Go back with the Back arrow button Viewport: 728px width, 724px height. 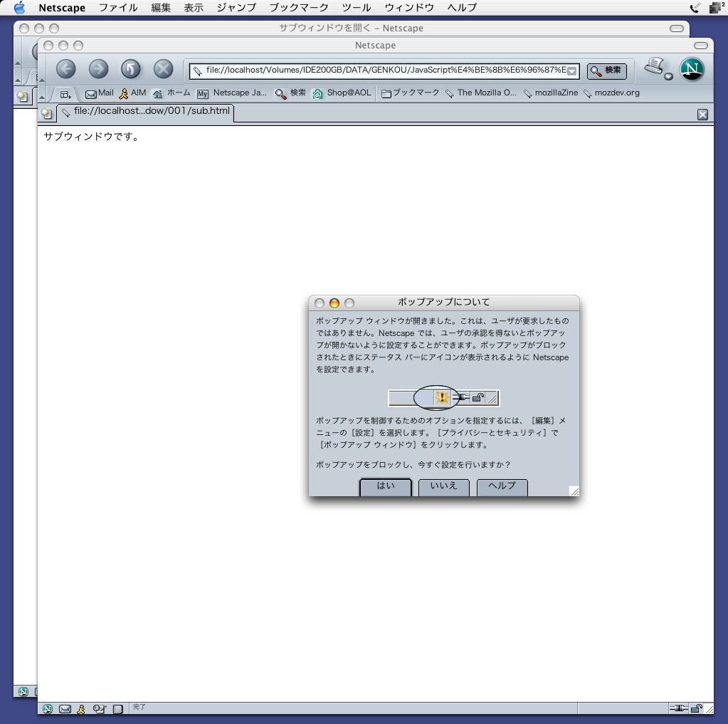tap(66, 69)
